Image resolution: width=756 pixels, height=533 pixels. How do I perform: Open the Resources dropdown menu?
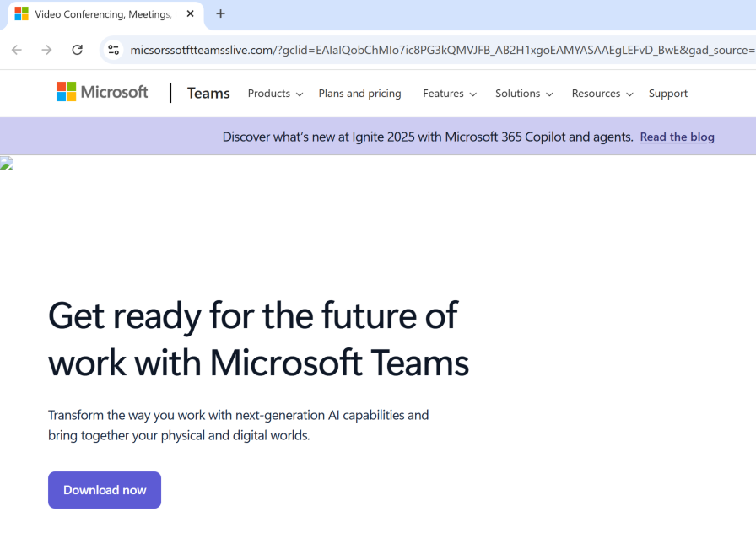602,94
